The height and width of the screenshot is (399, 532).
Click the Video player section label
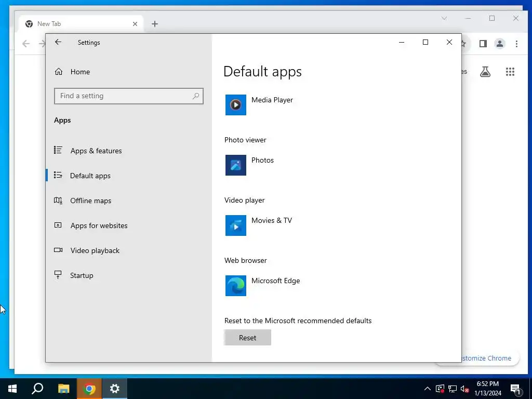click(x=245, y=200)
